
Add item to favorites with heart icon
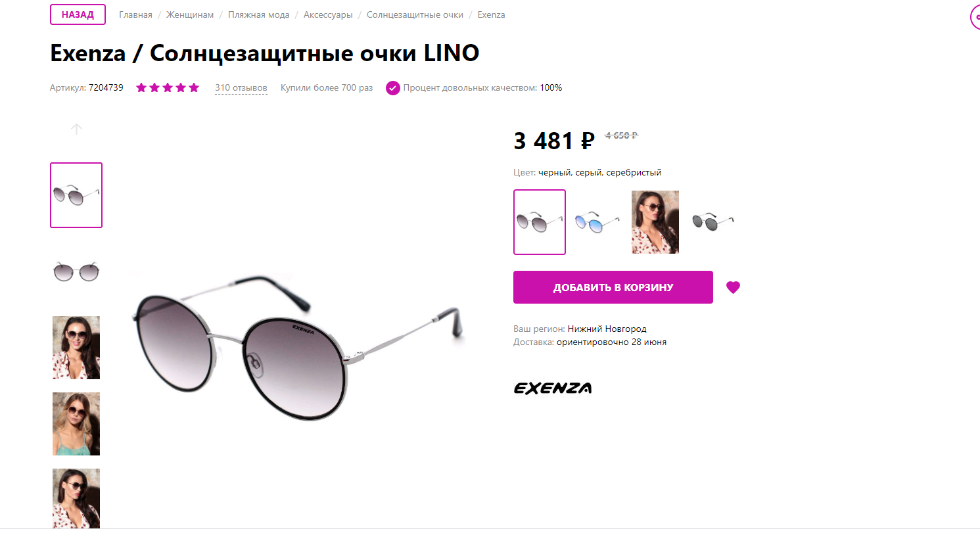coord(733,287)
